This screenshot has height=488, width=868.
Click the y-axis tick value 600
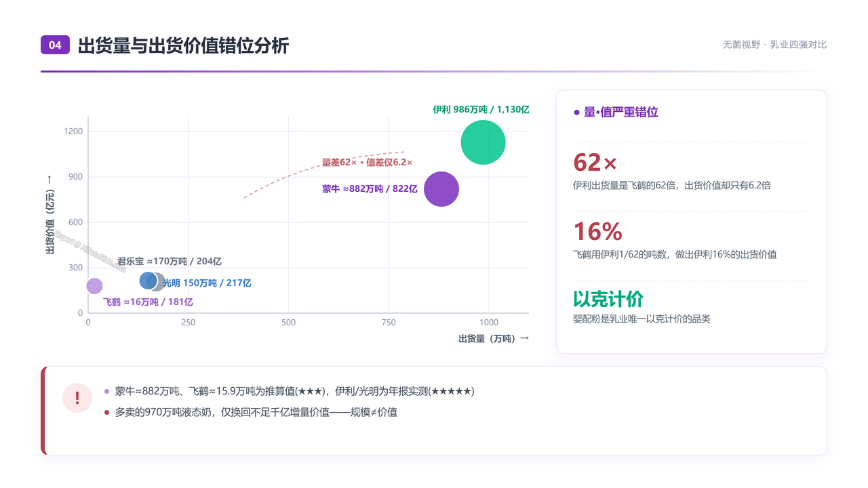(x=76, y=222)
